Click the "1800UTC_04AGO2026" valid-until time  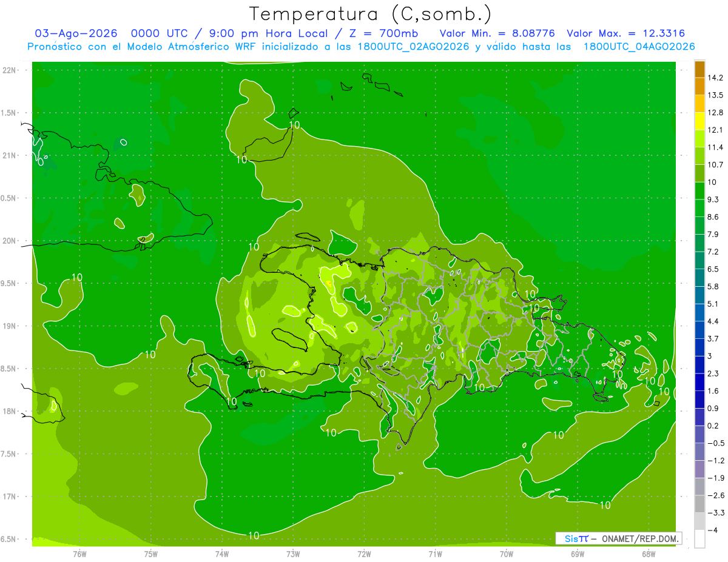[639, 47]
